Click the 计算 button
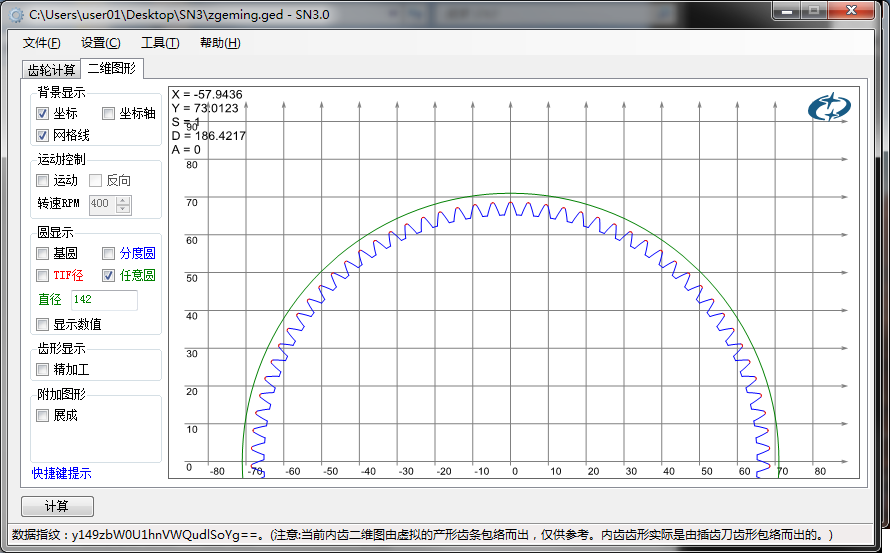890x553 pixels. (x=57, y=506)
